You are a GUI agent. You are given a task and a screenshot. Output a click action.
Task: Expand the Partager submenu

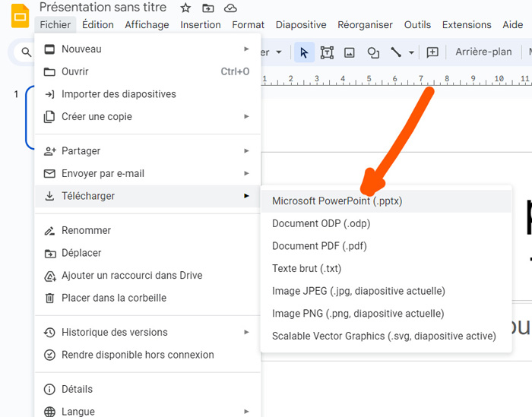click(147, 151)
